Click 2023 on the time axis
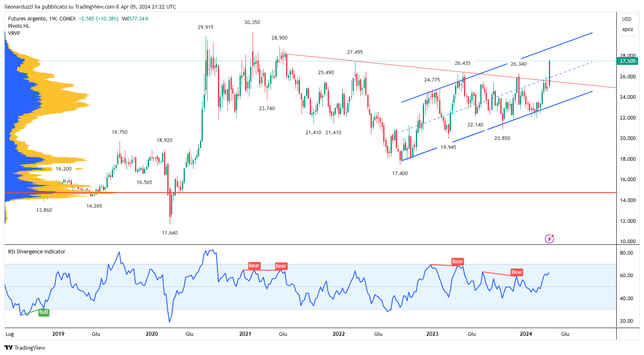644x355 pixels. (x=432, y=334)
